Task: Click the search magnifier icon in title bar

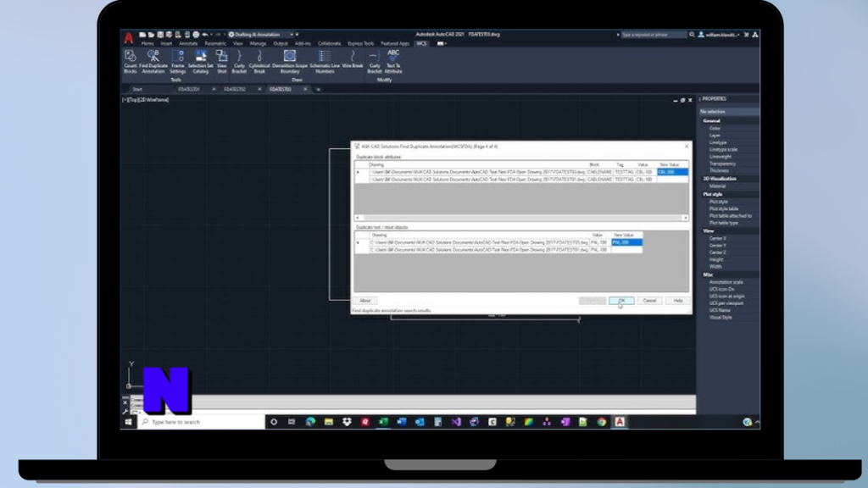Action: (x=692, y=34)
